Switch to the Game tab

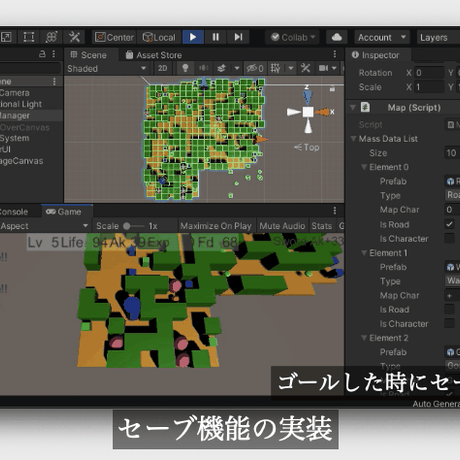(x=67, y=212)
